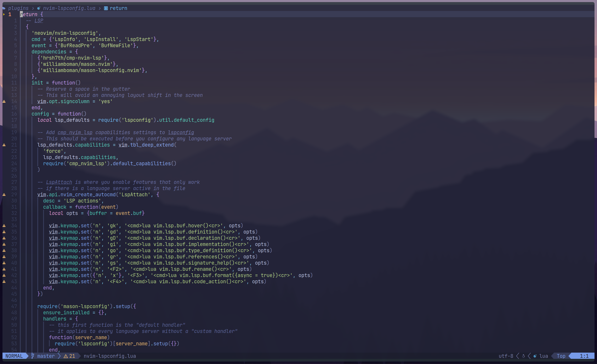
Task: Click the warning sign on gutter line 36
Action: pyautogui.click(x=4, y=238)
